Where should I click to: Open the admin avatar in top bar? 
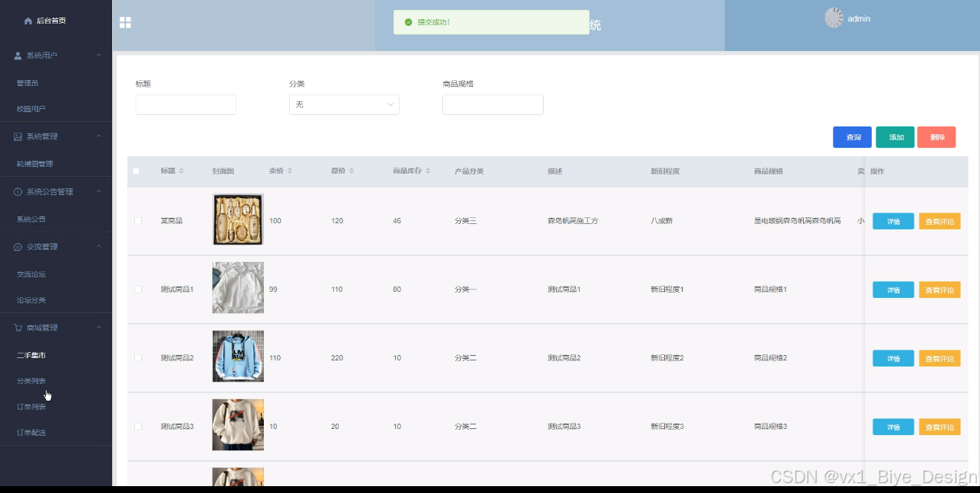click(834, 18)
